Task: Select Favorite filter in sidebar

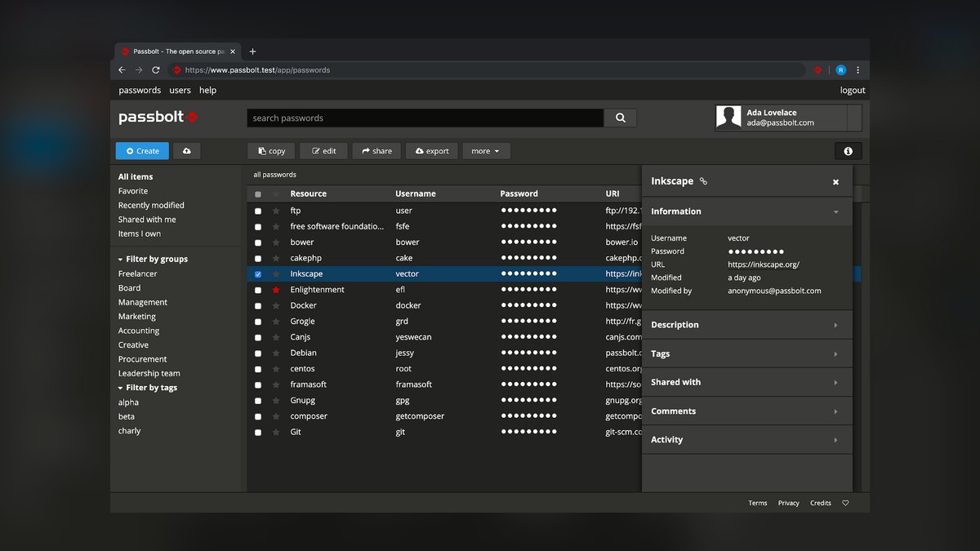Action: [x=133, y=191]
